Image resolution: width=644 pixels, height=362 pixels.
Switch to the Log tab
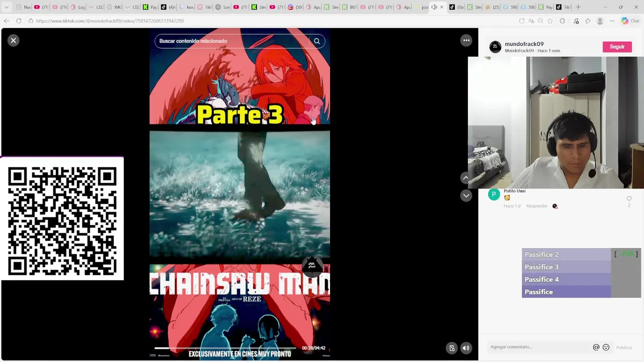click(x=78, y=7)
